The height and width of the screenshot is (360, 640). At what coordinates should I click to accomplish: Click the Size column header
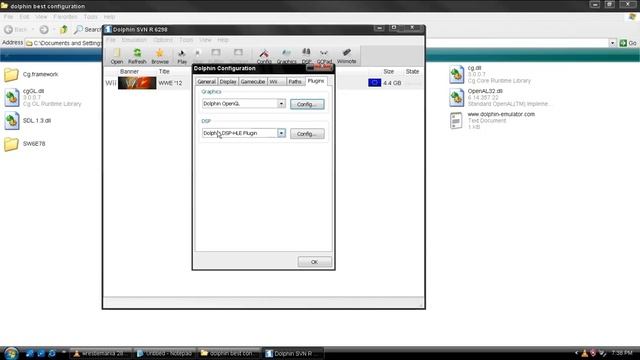389,71
